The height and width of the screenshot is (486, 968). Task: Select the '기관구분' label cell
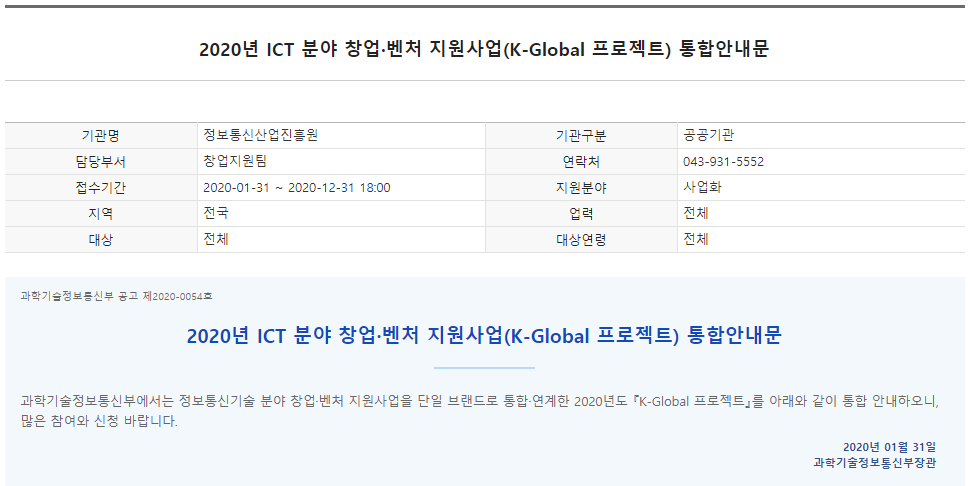581,136
